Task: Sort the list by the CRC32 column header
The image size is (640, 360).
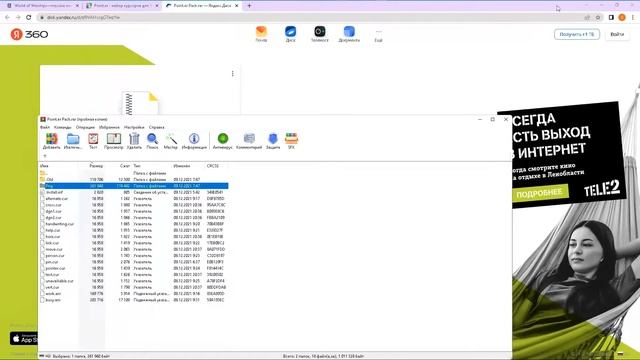Action: (x=213, y=166)
